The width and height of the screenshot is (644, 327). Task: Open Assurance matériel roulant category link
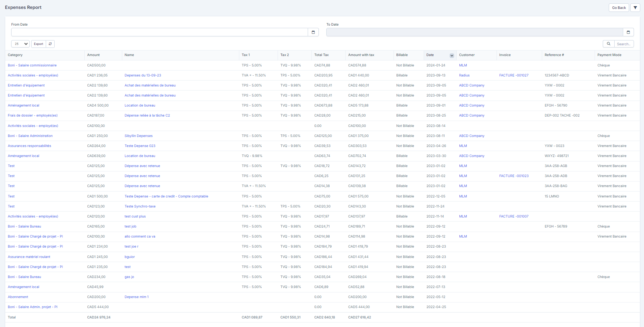(x=29, y=257)
